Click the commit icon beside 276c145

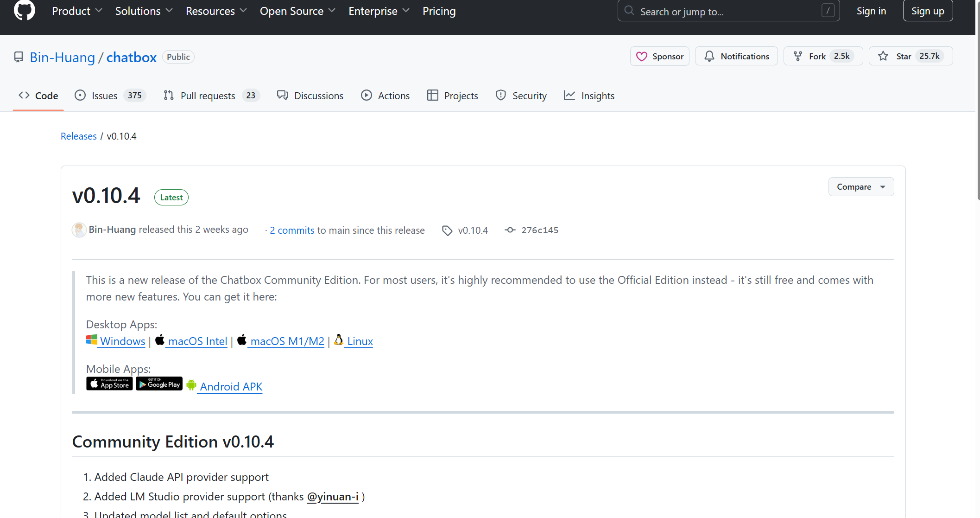tap(510, 230)
